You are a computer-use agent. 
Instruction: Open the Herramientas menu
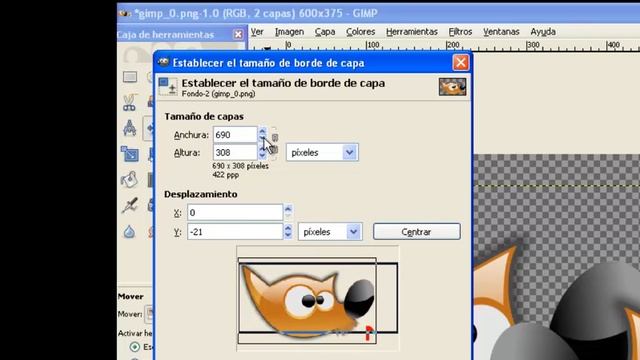click(411, 31)
